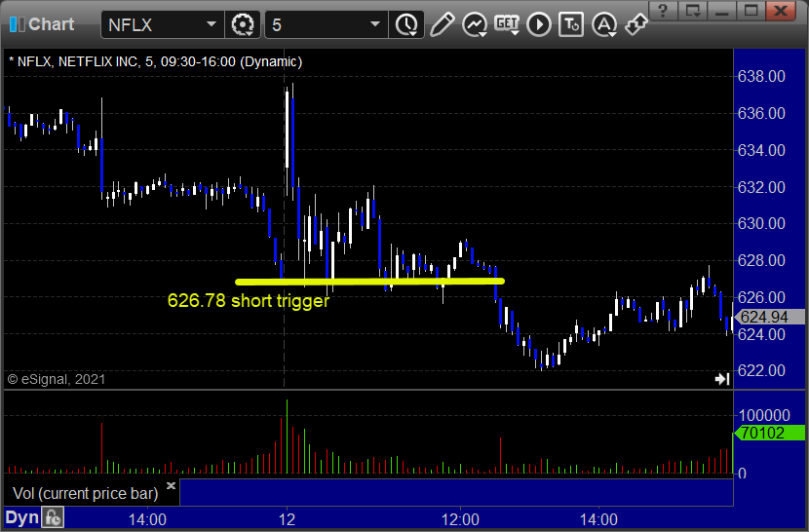Image resolution: width=809 pixels, height=532 pixels.
Task: Open the time template clock icon
Action: (x=407, y=24)
